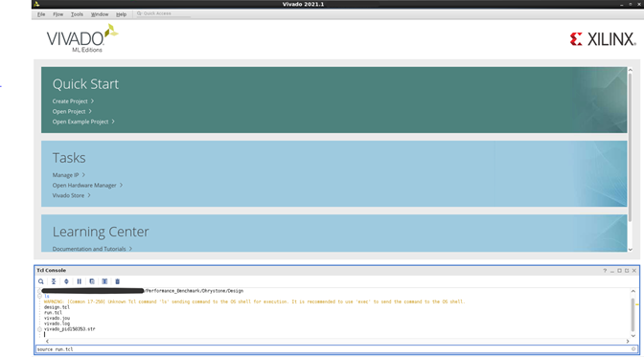Clear the Tcl command input field icon
644x357 pixels.
(633, 349)
